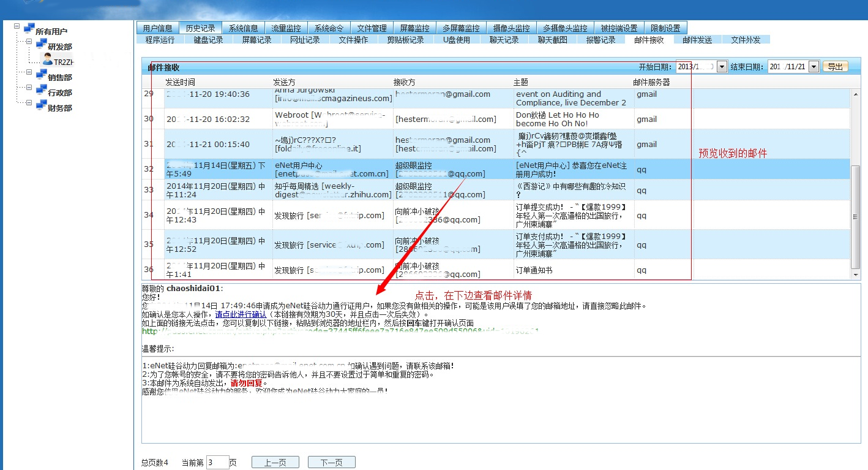This screenshot has width=868, height=470.
Task: Click the TR2Z user avatar icon
Action: tap(47, 60)
